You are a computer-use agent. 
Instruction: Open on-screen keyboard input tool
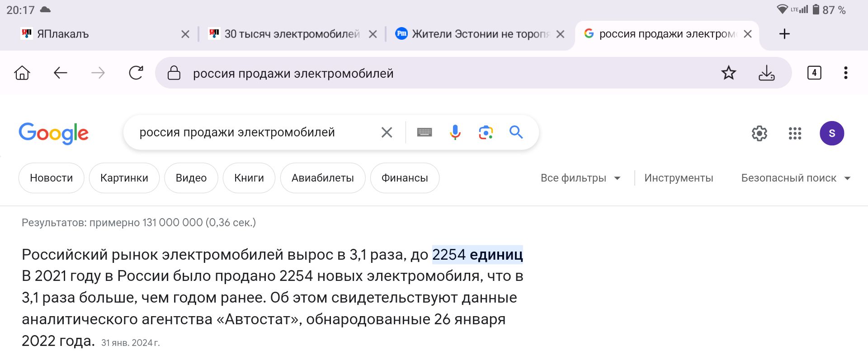pos(424,132)
